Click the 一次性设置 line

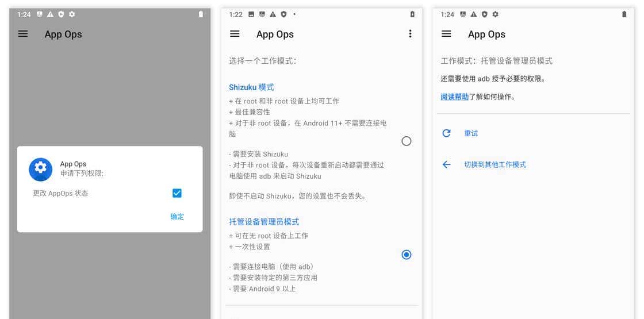click(250, 247)
